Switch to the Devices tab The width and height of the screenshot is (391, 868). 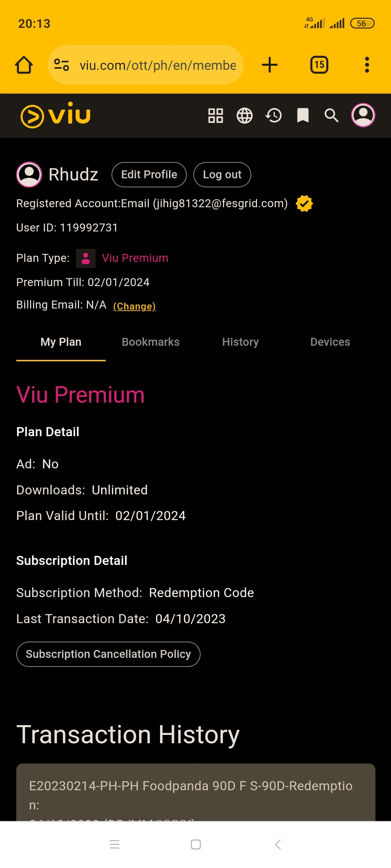pos(330,342)
